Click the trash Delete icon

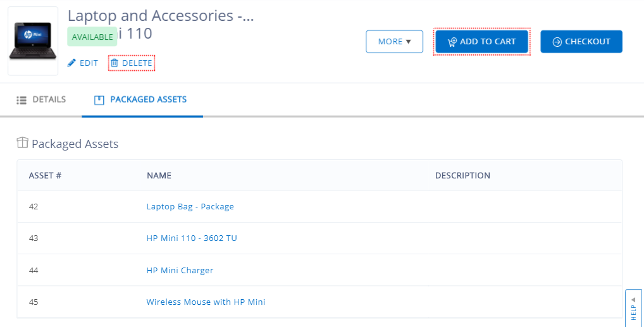115,63
